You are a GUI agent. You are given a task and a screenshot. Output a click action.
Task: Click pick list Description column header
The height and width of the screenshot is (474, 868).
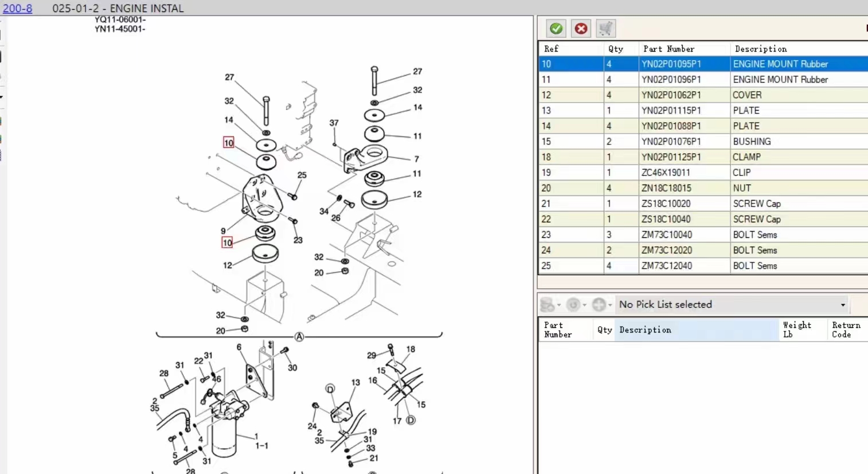[x=697, y=330]
